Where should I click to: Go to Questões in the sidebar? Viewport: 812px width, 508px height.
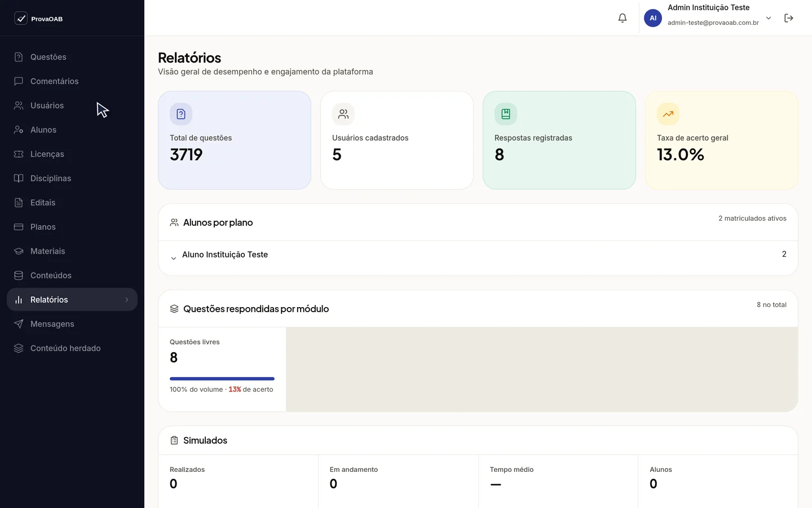point(72,57)
